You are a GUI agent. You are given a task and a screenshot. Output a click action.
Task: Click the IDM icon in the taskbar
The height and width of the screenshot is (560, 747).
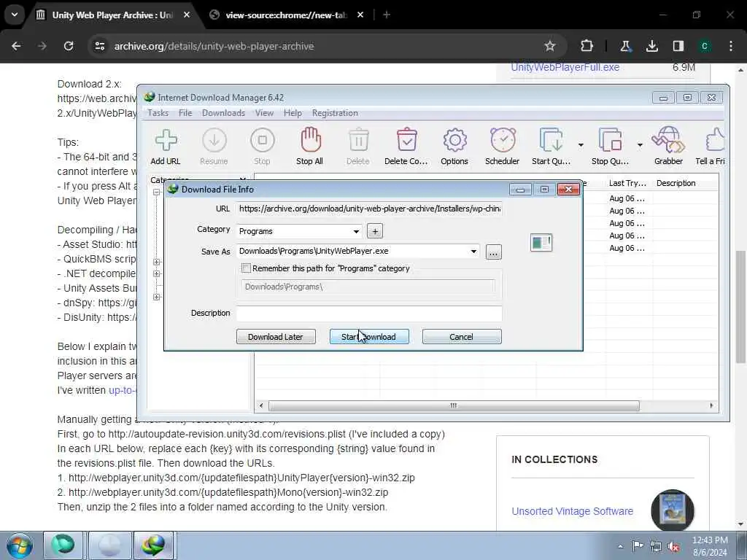click(154, 545)
